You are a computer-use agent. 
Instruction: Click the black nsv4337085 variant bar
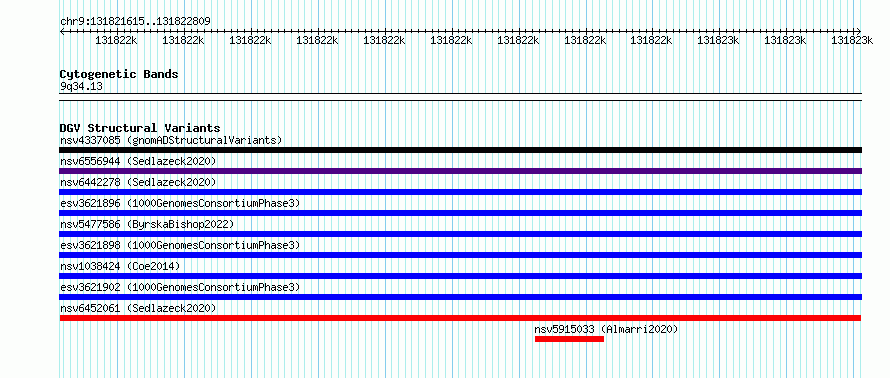click(461, 150)
